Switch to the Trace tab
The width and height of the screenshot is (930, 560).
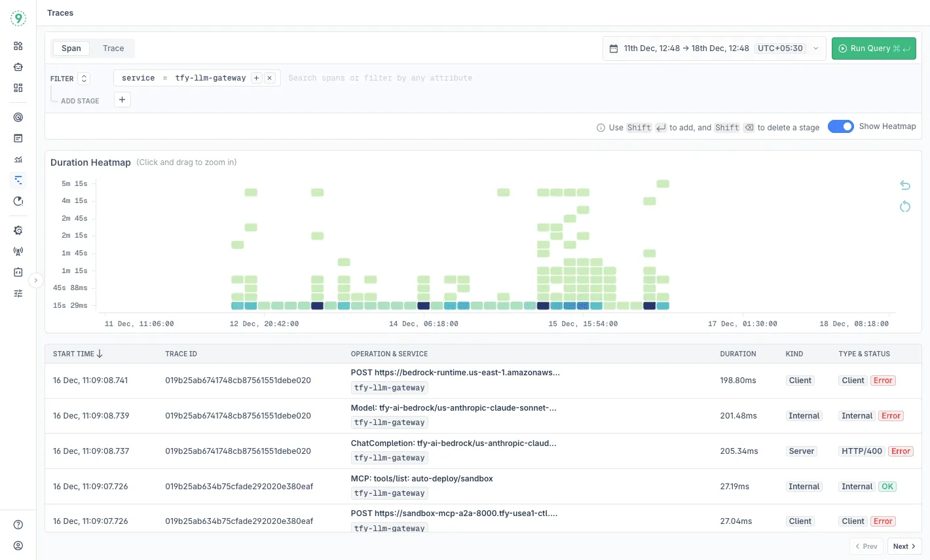(113, 48)
